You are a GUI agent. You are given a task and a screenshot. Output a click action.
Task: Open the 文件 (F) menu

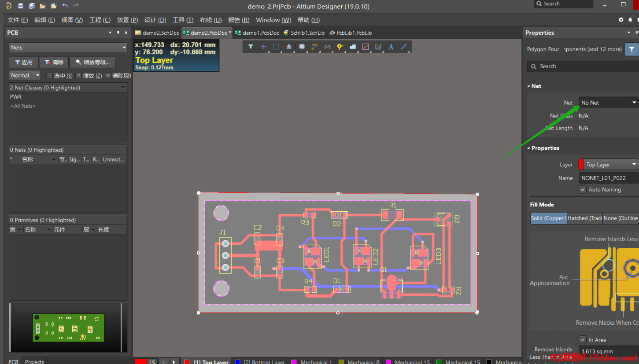[x=18, y=20]
